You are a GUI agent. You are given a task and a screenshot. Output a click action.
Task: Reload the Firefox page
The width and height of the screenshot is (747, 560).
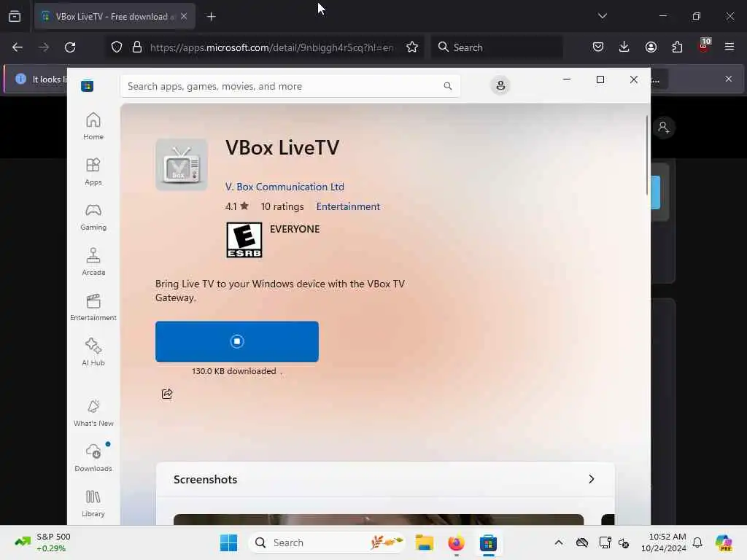(70, 47)
